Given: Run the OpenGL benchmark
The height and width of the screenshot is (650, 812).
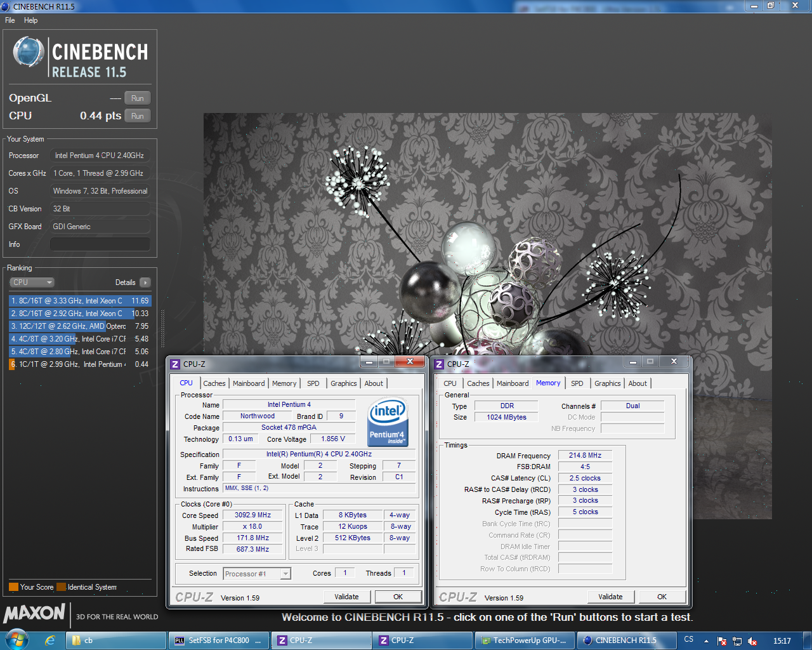Looking at the screenshot, I should point(138,98).
